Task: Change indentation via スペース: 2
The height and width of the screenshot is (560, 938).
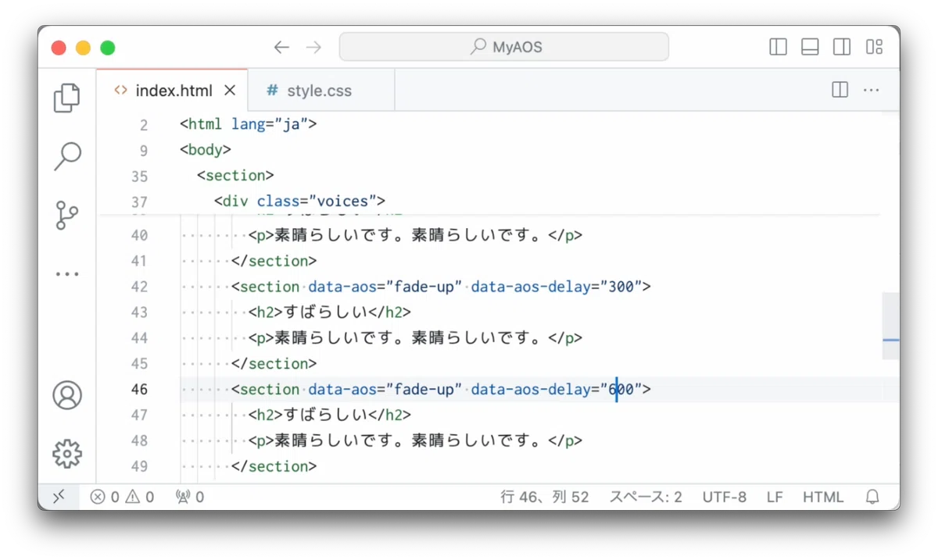Action: (646, 497)
